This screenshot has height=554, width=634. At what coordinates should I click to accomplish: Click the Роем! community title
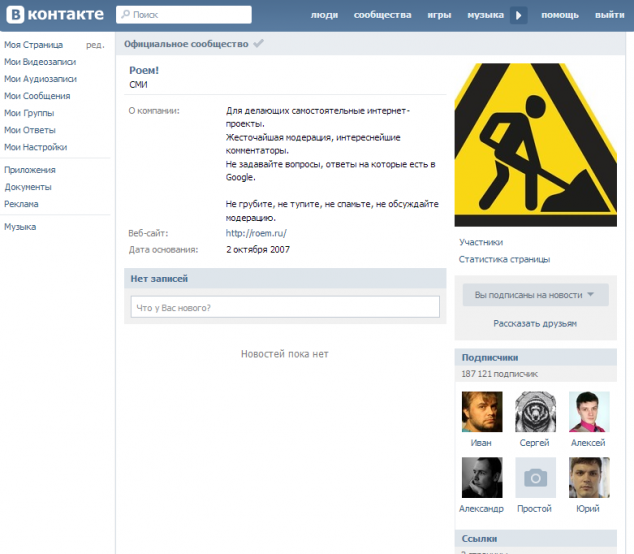point(144,70)
